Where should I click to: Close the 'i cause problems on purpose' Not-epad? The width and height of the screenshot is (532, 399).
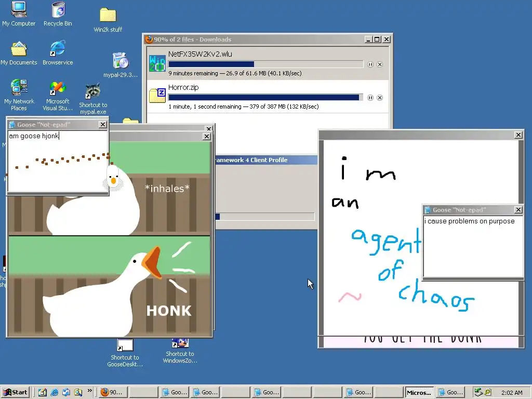pyautogui.click(x=518, y=210)
